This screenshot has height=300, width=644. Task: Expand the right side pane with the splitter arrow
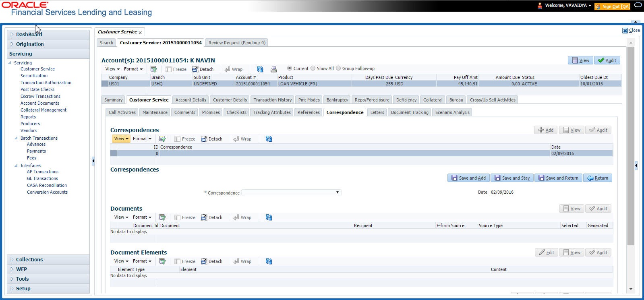[x=636, y=165]
